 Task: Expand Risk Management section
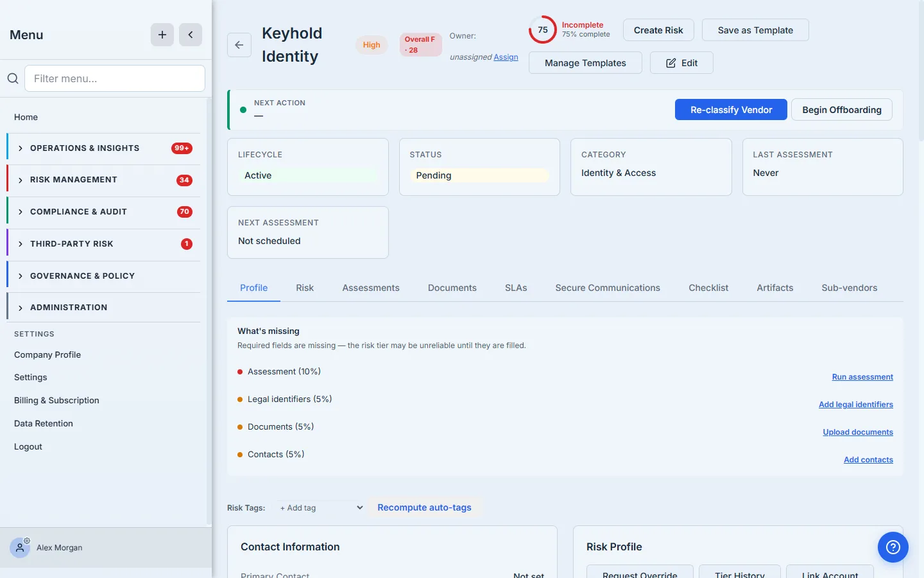103,180
